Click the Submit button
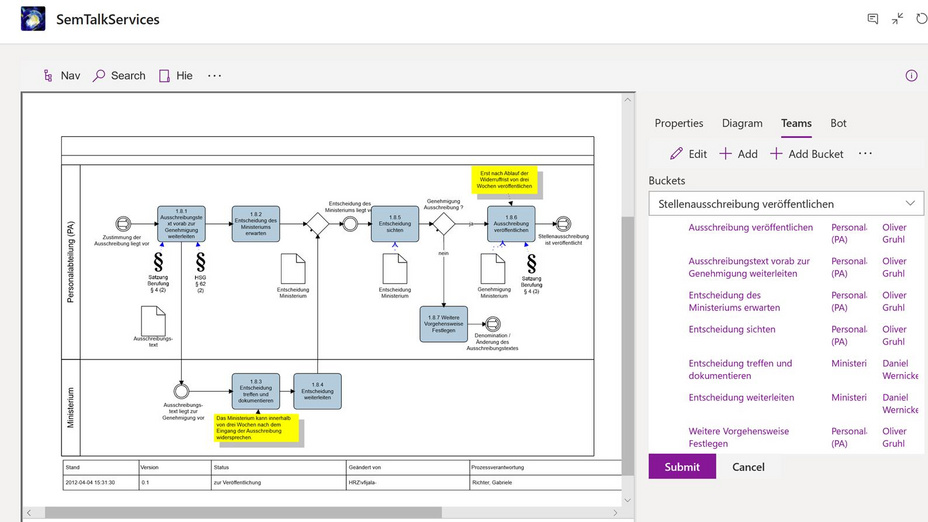 point(682,467)
